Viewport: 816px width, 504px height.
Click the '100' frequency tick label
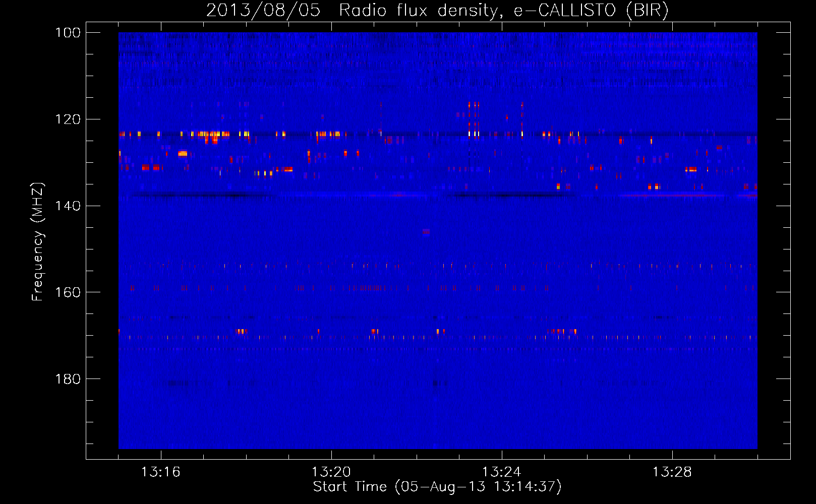point(68,33)
